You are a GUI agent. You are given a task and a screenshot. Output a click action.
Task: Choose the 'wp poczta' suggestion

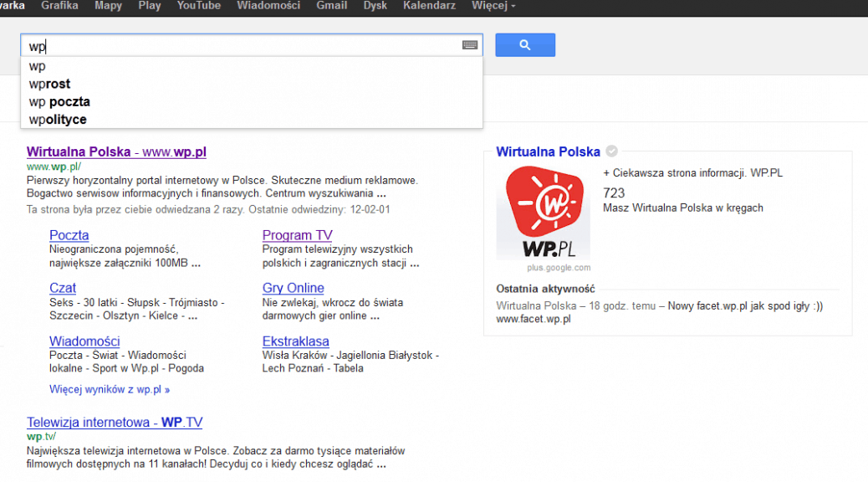click(252, 101)
